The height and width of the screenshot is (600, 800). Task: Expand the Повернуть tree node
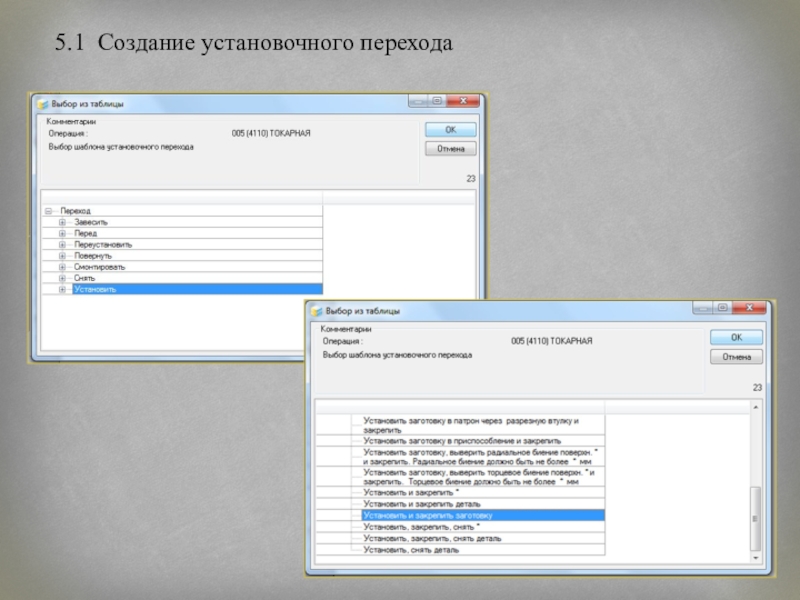coord(62,256)
